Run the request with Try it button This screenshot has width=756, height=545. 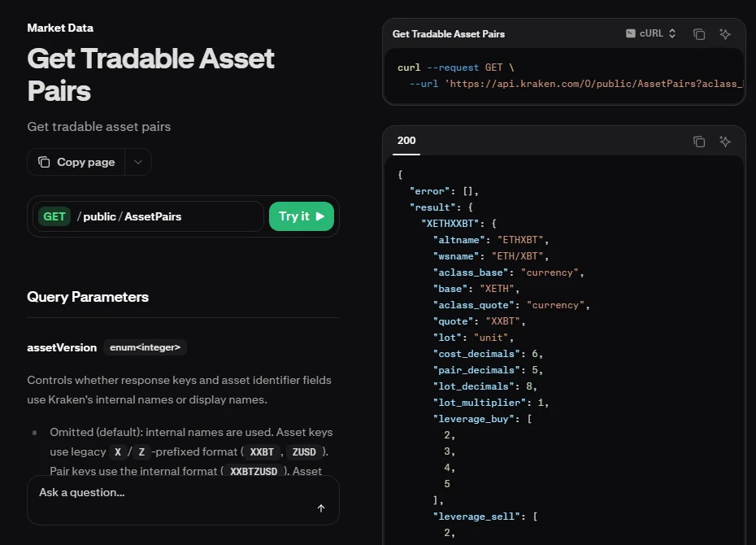[302, 216]
